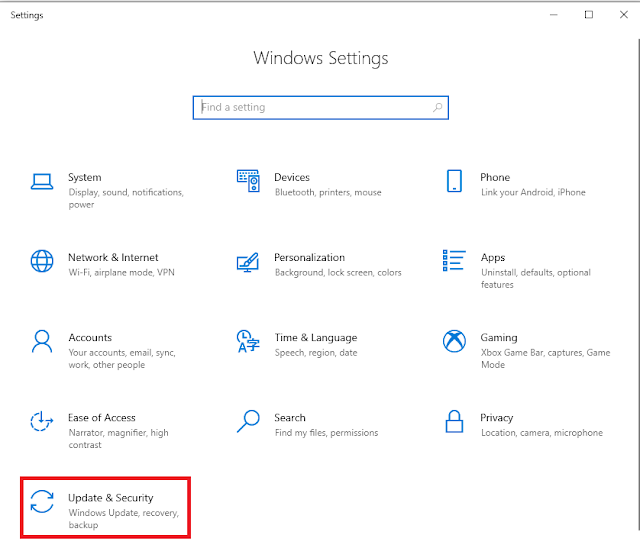Viewport: 640px width, 548px height.
Task: Minimize the Settings window
Action: click(x=553, y=15)
